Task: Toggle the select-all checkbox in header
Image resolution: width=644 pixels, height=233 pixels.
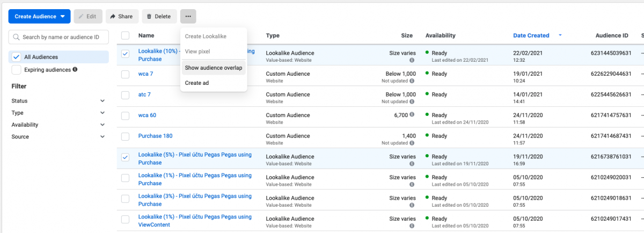Action: 125,35
